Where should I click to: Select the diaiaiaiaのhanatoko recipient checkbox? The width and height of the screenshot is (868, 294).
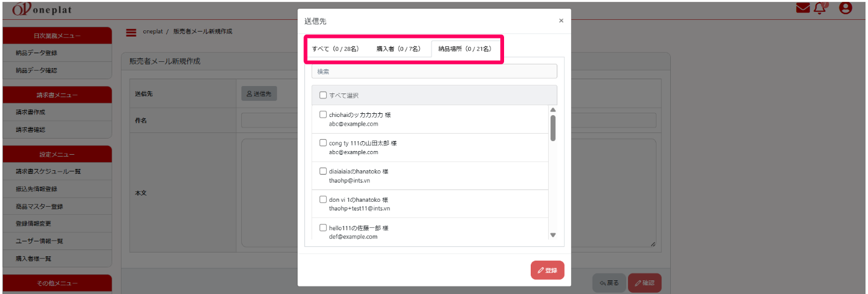pos(323,171)
